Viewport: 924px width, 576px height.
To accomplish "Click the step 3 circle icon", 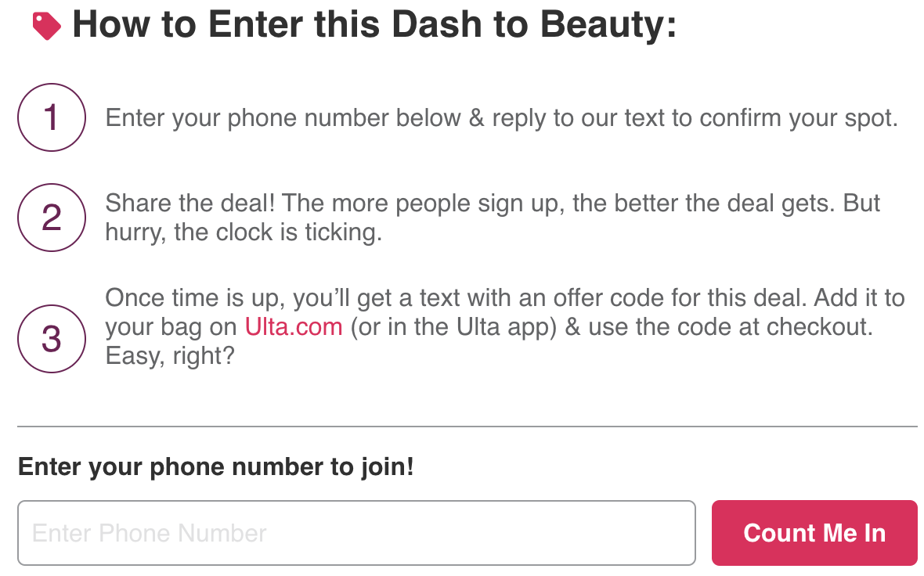I will (x=52, y=339).
